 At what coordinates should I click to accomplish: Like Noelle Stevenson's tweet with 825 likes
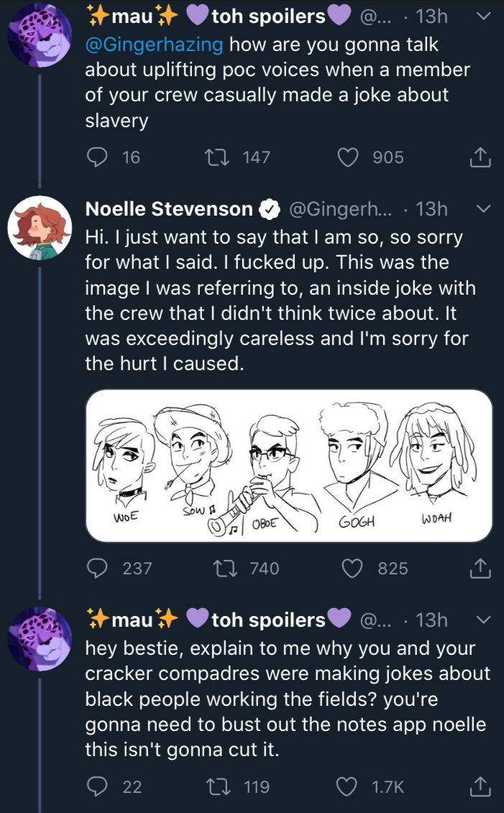pyautogui.click(x=352, y=569)
